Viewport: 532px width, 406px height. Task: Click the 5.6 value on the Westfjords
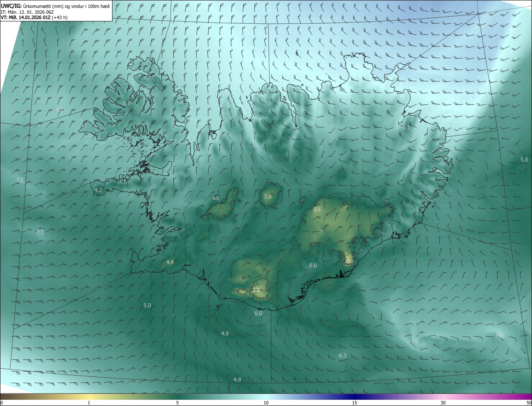[127, 103]
